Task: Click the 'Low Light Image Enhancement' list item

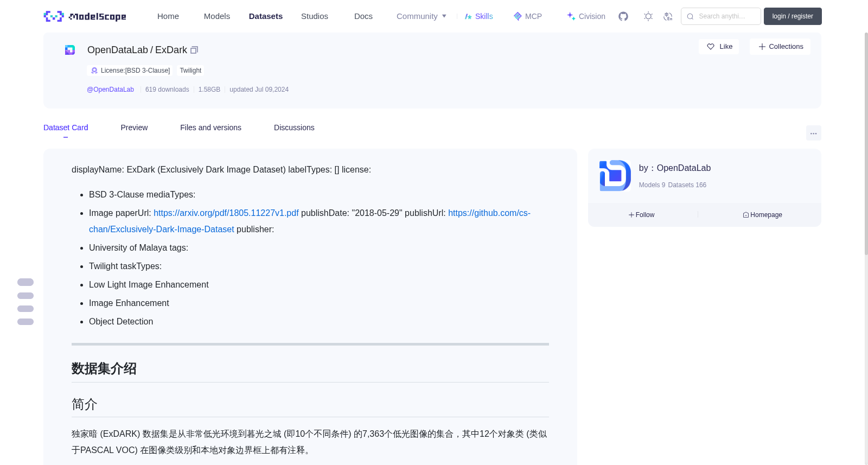Action: [149, 284]
